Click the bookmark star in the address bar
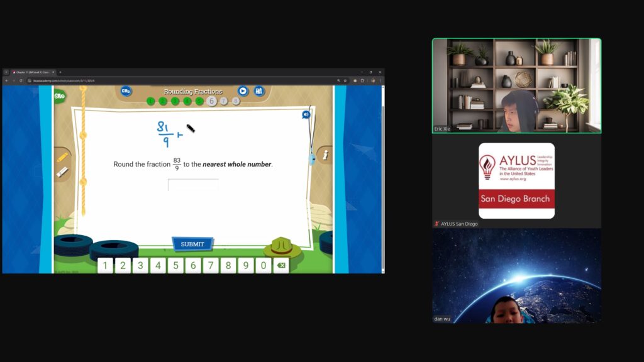644x362 pixels. tap(345, 80)
